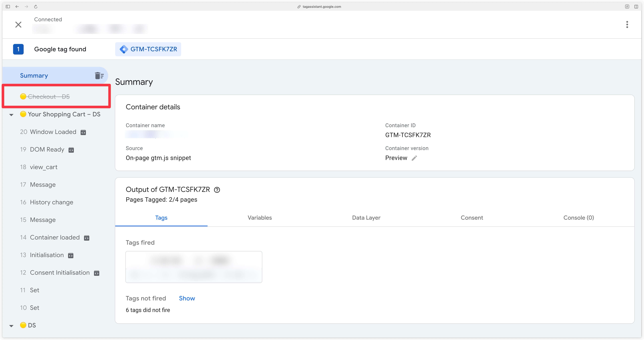This screenshot has height=340, width=644.
Task: Click the API call icon beside Window Loaded
Action: (83, 132)
